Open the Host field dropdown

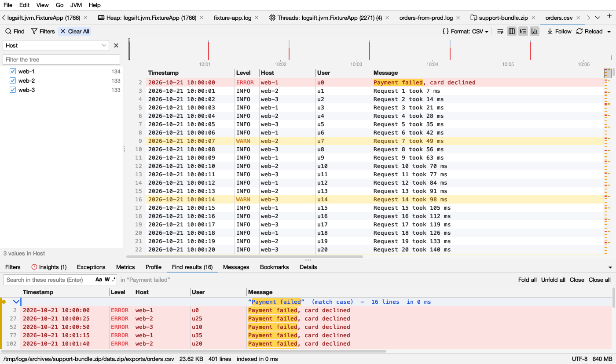click(56, 45)
